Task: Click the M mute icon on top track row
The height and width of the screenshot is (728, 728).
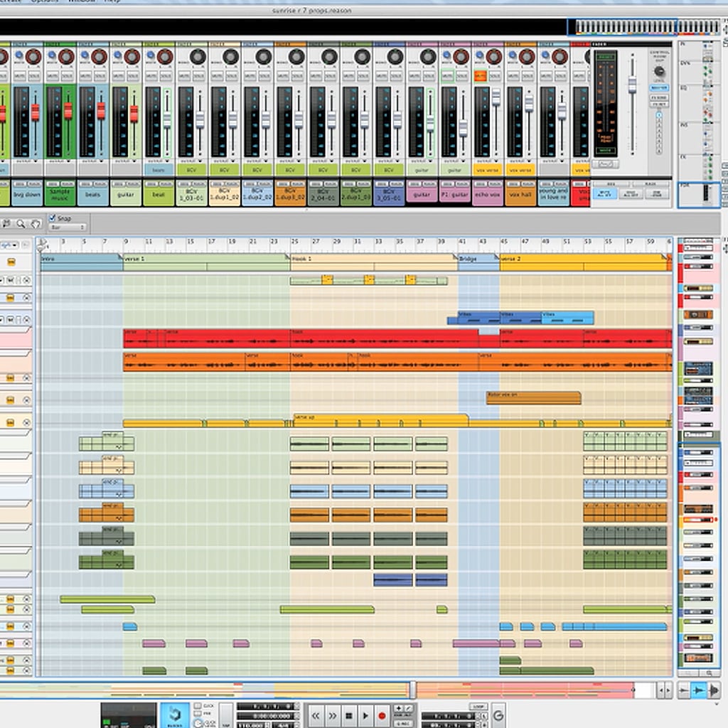Action: click(10, 280)
